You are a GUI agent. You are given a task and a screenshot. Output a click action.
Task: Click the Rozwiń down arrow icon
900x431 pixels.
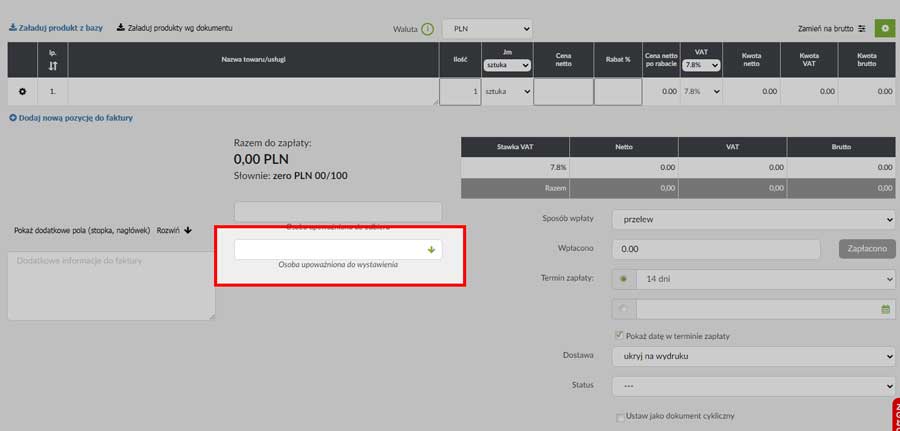point(188,230)
